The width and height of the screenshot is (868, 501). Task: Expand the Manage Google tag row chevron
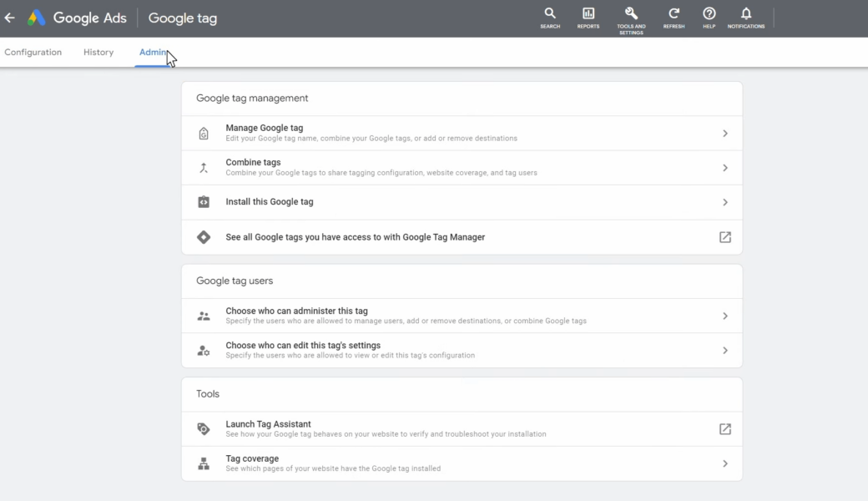(x=724, y=132)
